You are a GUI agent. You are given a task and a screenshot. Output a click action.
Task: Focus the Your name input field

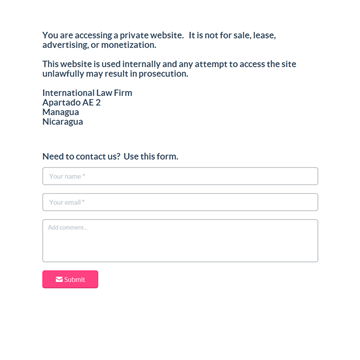(x=180, y=176)
